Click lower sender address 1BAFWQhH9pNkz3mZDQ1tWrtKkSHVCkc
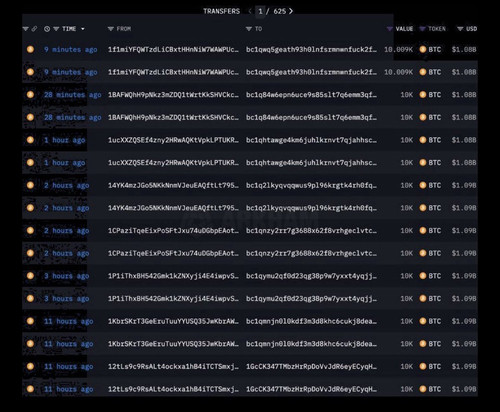Image resolution: width=500 pixels, height=412 pixels. point(173,118)
